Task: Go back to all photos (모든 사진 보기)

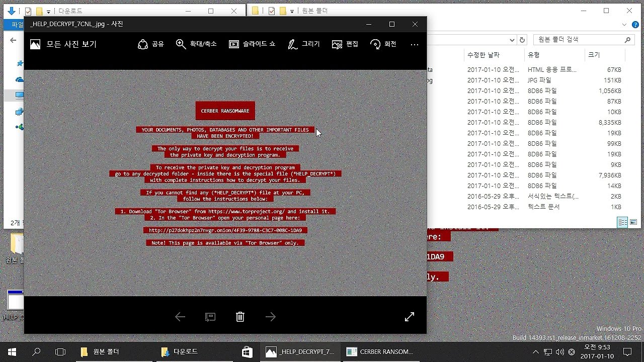Action: (x=63, y=44)
